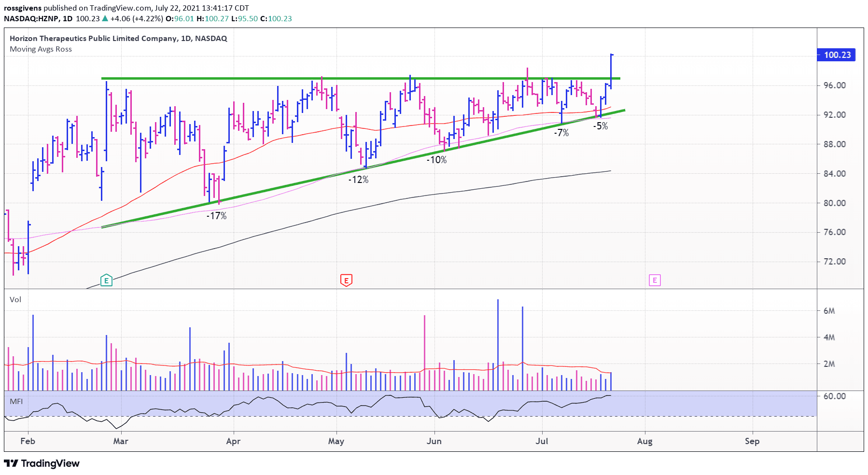This screenshot has height=475, width=868.
Task: Select the -5% pullback annotation
Action: click(601, 126)
